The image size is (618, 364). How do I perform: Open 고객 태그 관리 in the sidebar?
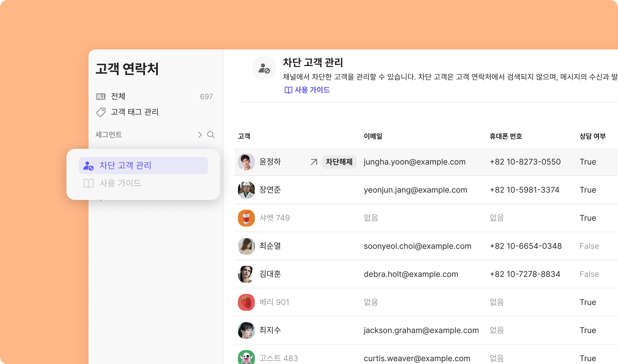134,112
